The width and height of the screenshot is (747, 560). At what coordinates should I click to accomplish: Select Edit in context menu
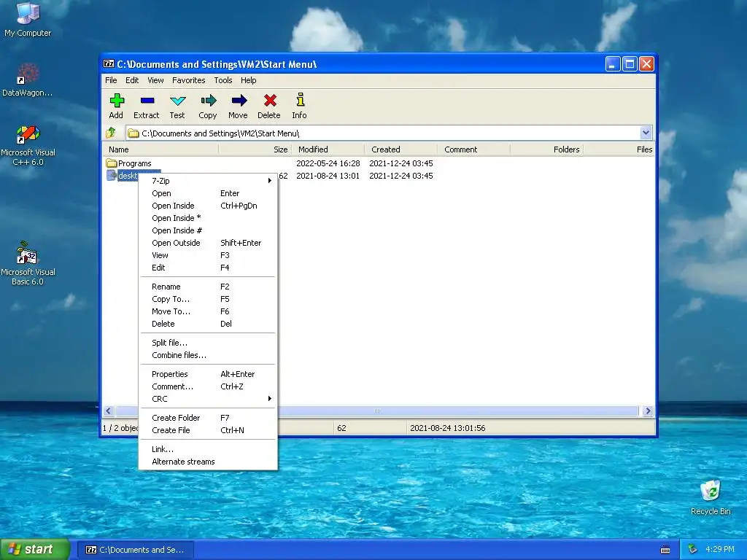[x=208, y=268]
